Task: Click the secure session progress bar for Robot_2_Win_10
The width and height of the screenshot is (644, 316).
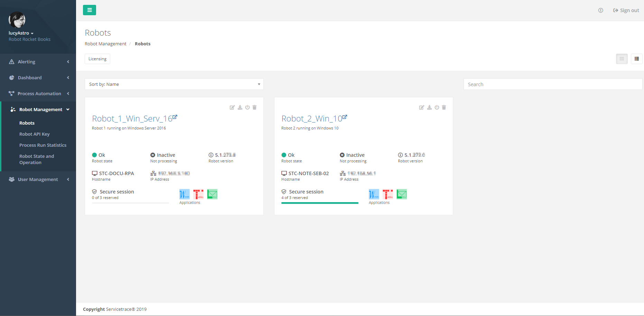Action: tap(319, 203)
